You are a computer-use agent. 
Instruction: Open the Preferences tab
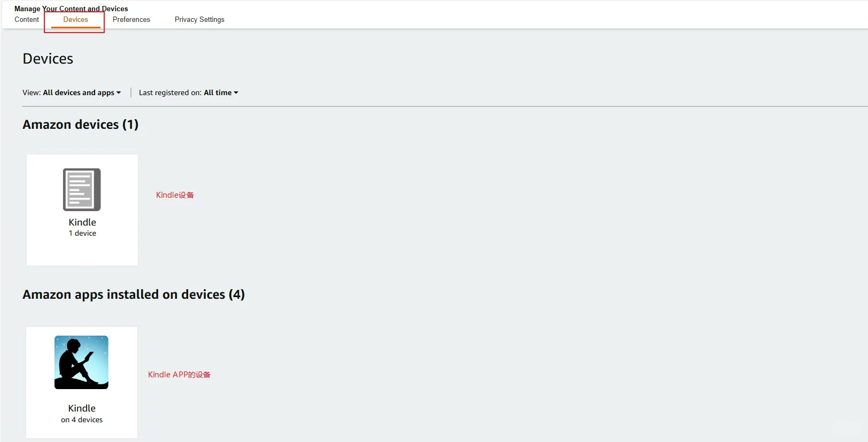point(131,20)
